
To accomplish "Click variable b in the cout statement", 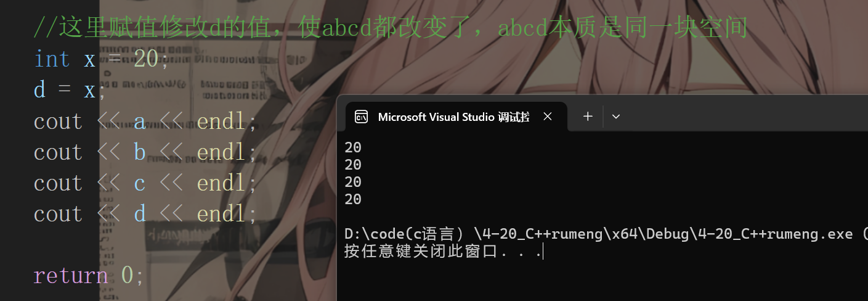I will 140,152.
